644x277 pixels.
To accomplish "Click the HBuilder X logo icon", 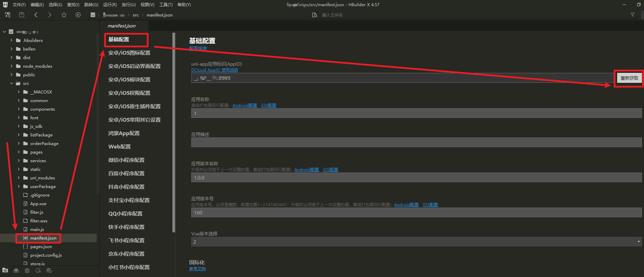I will [x=5, y=4].
